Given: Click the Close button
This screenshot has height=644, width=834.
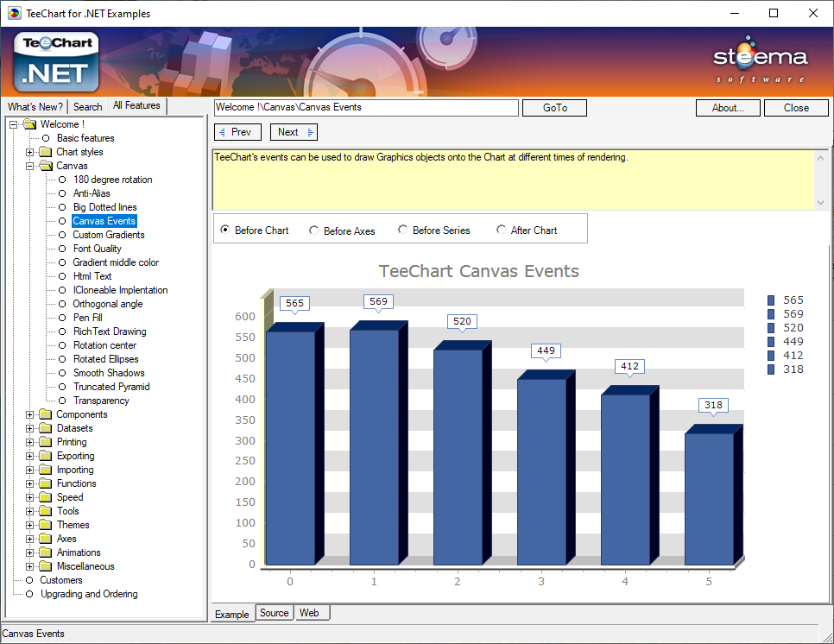Looking at the screenshot, I should coord(796,108).
